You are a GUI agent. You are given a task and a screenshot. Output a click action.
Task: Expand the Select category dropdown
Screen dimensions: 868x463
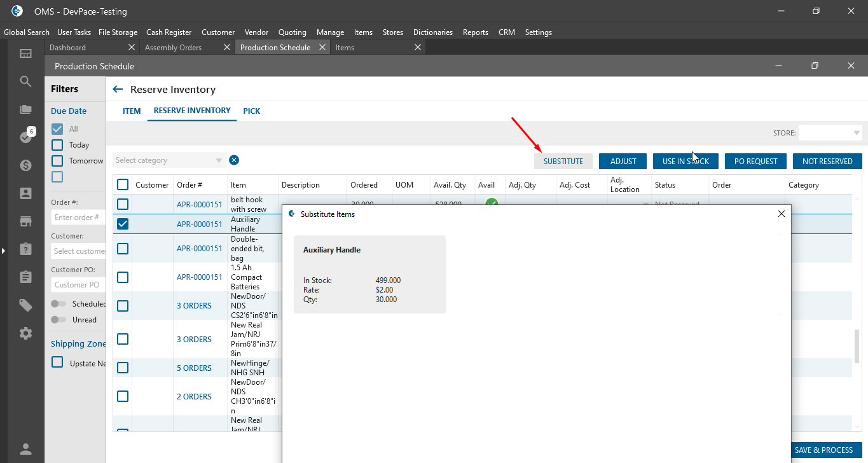(169, 160)
